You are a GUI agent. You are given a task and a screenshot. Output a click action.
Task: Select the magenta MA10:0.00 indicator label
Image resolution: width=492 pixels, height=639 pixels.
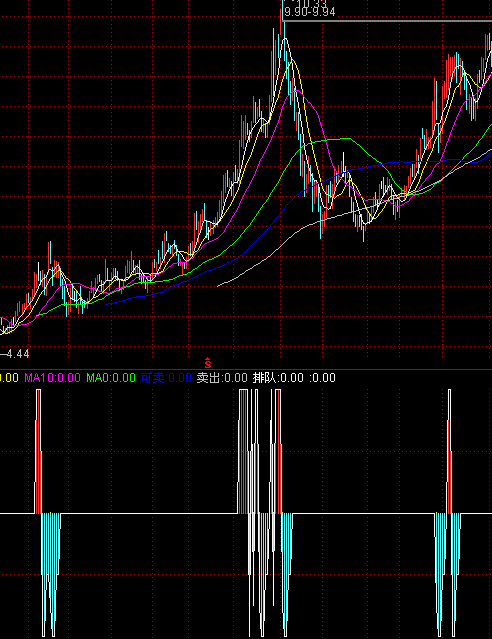52,378
